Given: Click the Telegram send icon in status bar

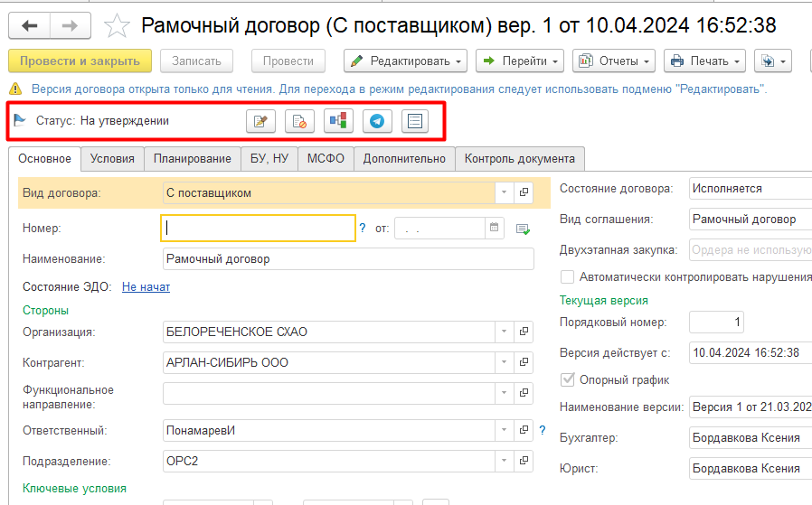Looking at the screenshot, I should tap(377, 121).
